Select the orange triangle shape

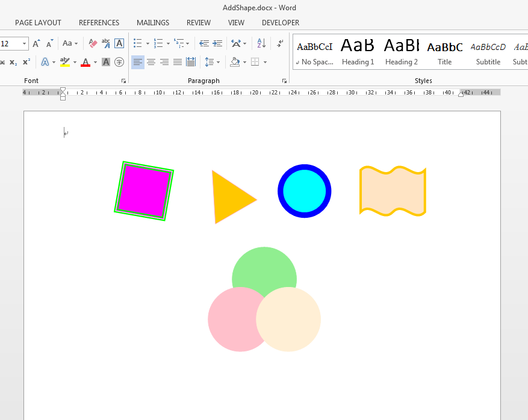pos(231,198)
